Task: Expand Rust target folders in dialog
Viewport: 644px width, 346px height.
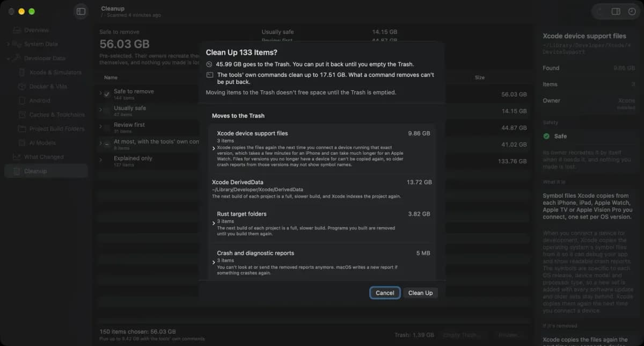Action: click(214, 222)
